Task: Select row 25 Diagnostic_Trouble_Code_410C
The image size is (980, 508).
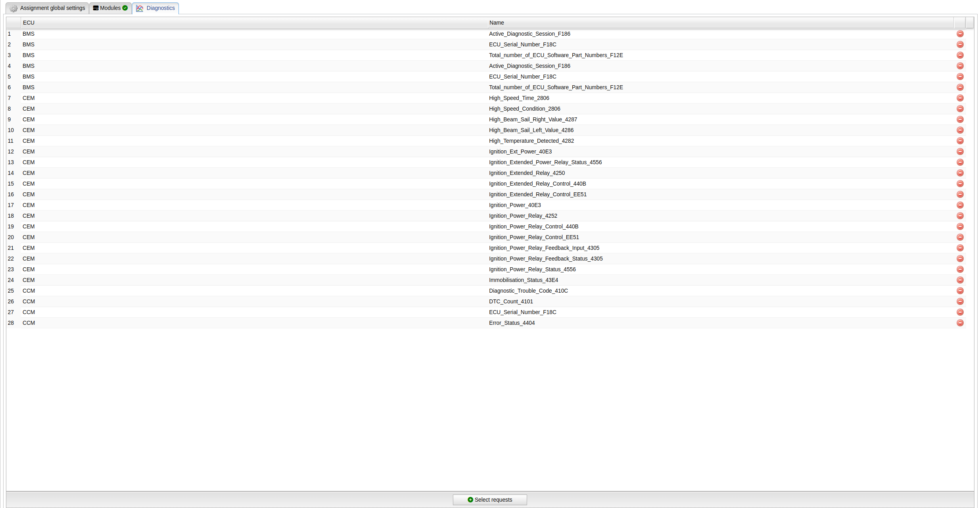Action: click(x=528, y=291)
